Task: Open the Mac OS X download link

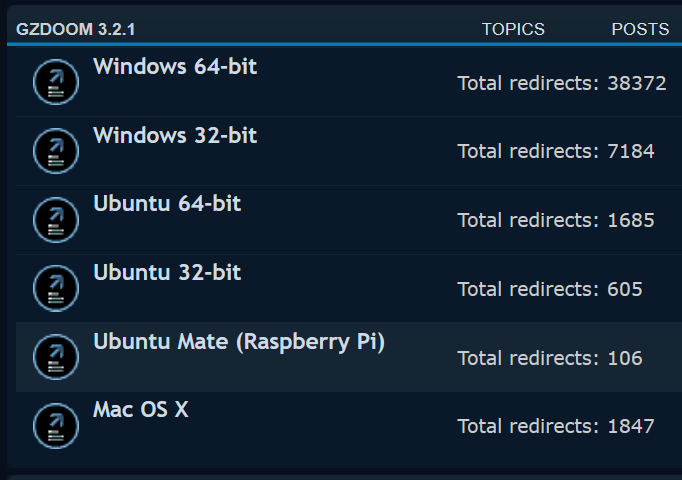Action: (x=141, y=410)
